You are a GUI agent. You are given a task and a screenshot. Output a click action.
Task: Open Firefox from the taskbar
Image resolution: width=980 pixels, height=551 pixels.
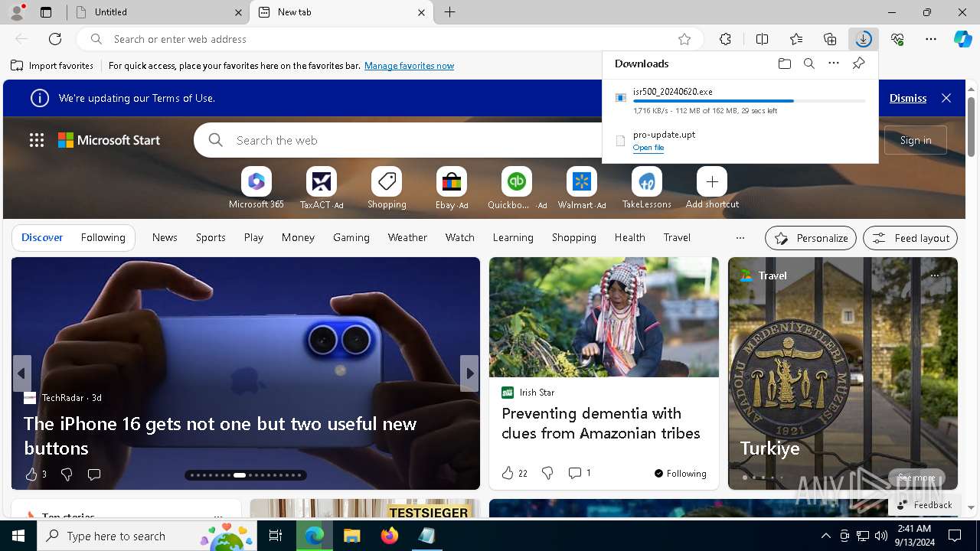[x=390, y=536]
